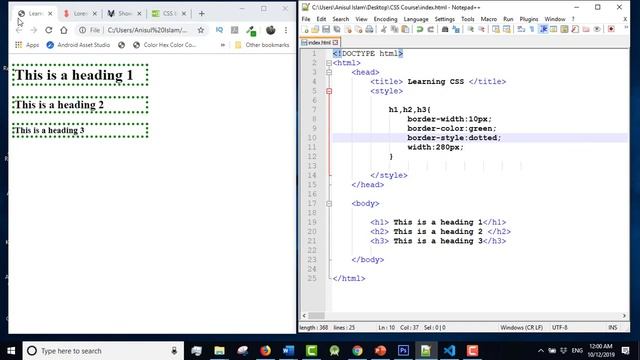Viewport: 640px width, 360px height.
Task: Click the Print icon in Notepad++ toolbar
Action: 369,29
